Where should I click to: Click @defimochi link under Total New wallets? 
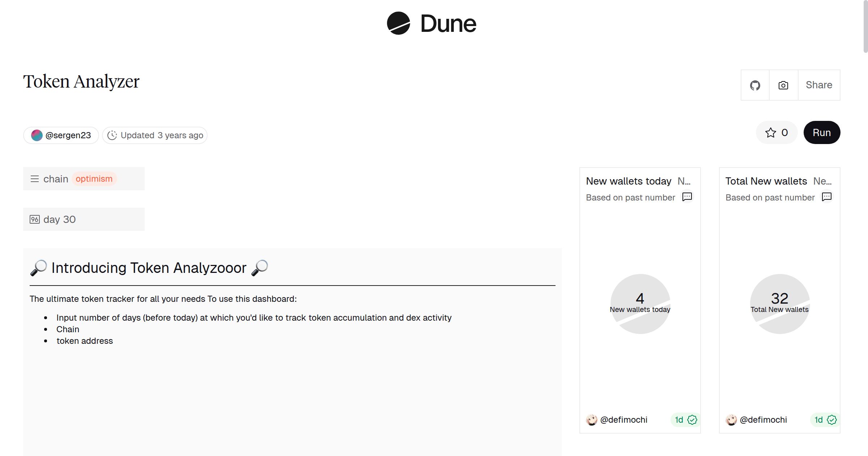coord(763,420)
